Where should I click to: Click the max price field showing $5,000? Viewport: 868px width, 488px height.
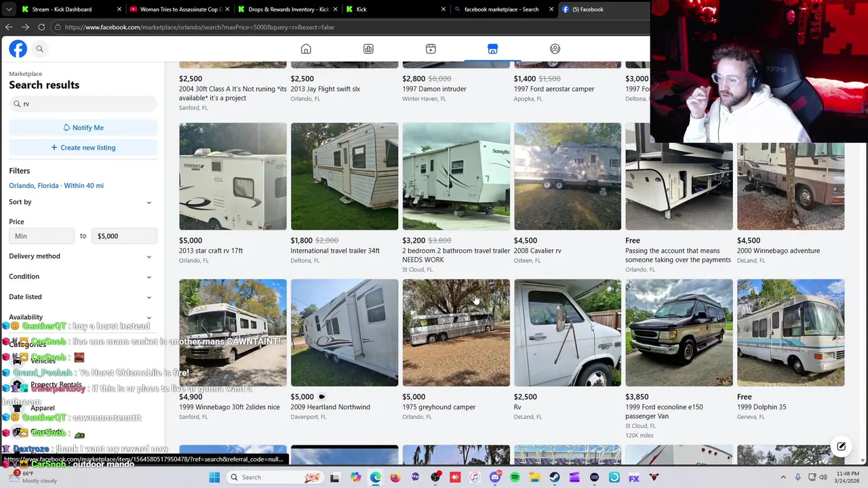(x=124, y=236)
